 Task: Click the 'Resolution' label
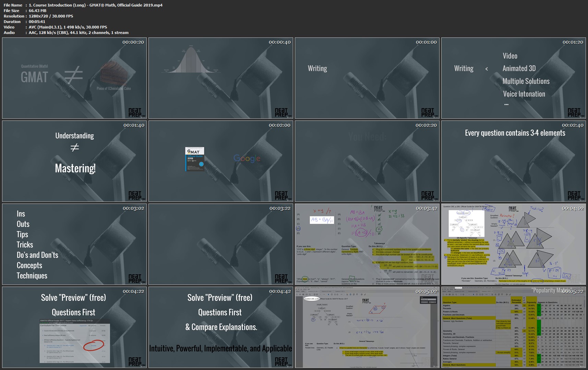tap(14, 16)
